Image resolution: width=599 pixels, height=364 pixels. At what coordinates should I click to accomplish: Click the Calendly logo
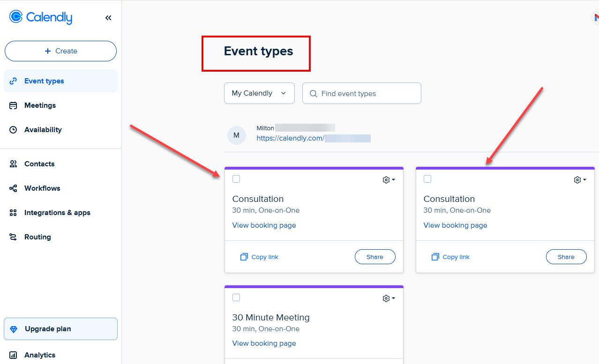pos(40,17)
